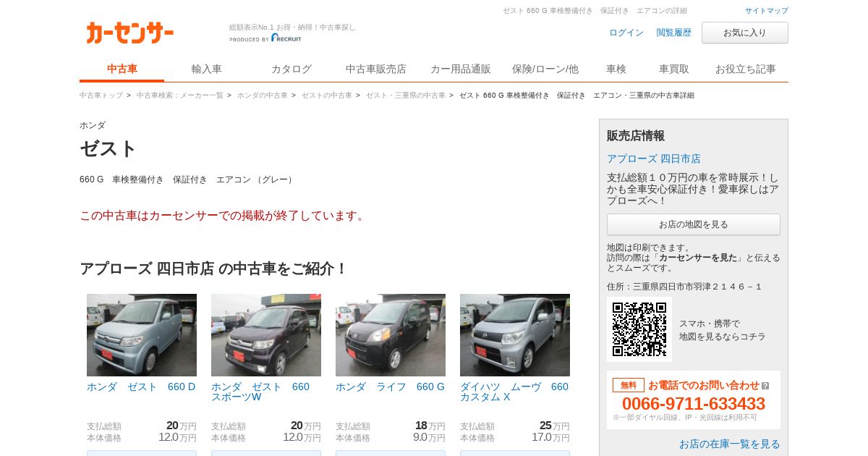
Task: Select the 車検 tab
Action: click(x=616, y=69)
